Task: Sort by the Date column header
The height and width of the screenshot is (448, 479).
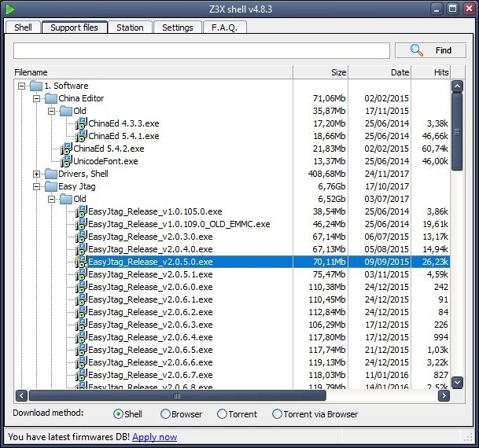Action: click(x=380, y=72)
